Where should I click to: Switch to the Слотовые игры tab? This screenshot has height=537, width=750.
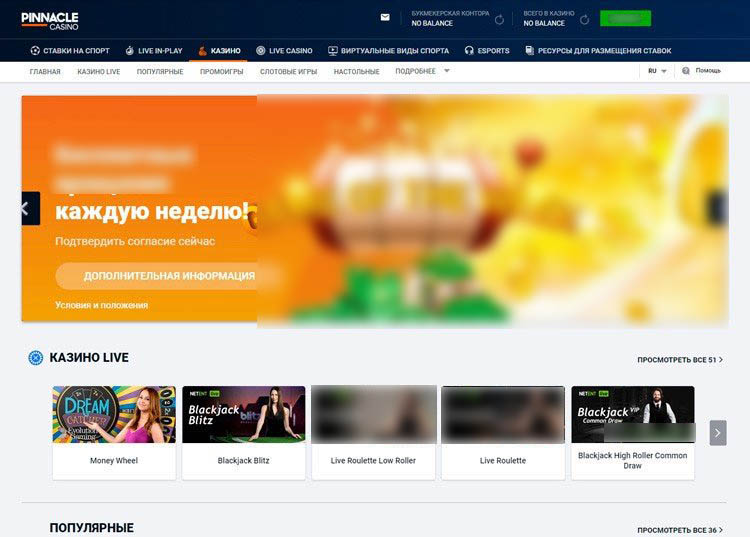coord(288,72)
